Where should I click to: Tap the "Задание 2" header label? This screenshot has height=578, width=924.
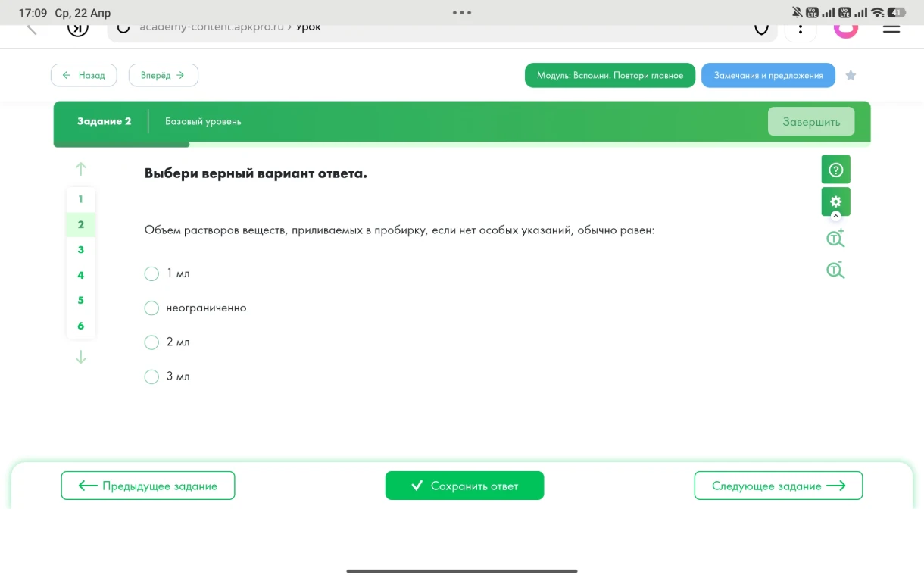(x=105, y=121)
